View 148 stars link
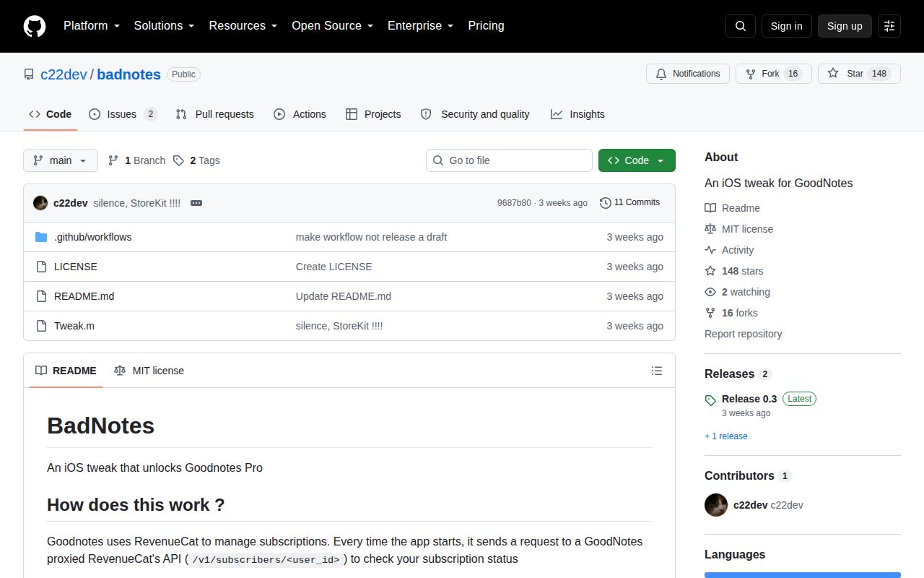 pos(733,271)
